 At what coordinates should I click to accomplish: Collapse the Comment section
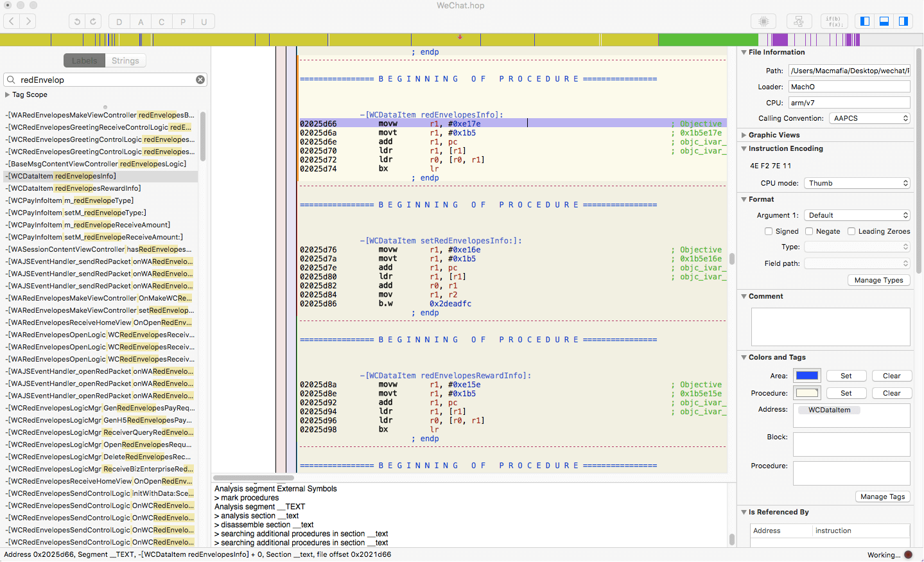[x=744, y=296]
